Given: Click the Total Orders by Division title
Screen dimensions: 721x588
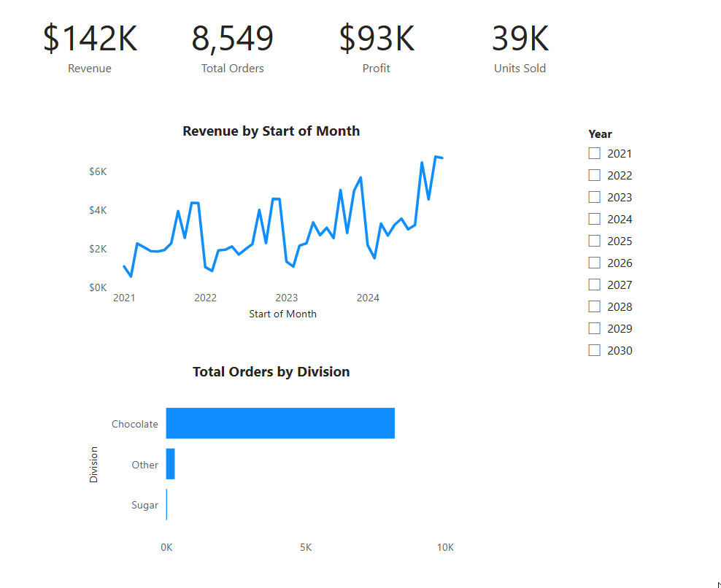Looking at the screenshot, I should pyautogui.click(x=271, y=371).
